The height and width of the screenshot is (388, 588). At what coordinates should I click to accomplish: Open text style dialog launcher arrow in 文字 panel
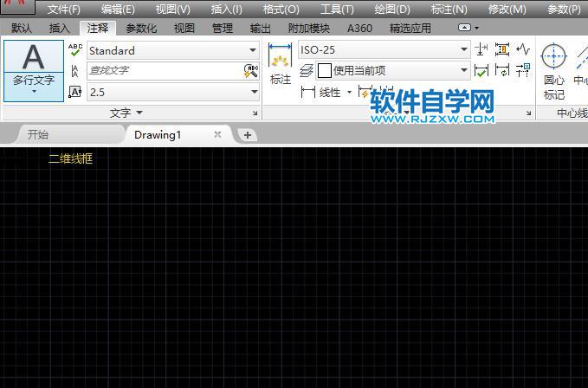[x=255, y=113]
